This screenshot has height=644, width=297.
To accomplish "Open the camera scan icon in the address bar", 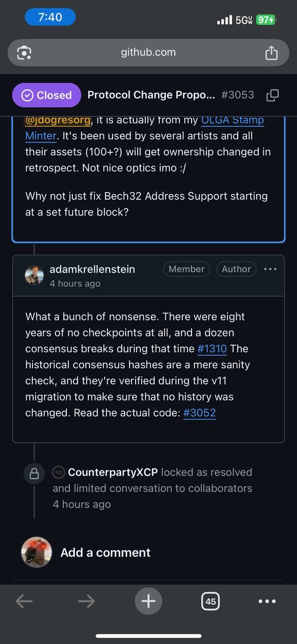I will (24, 52).
